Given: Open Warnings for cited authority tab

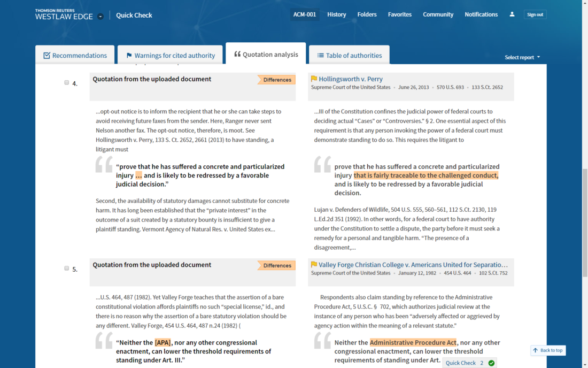Looking at the screenshot, I should coord(170,55).
